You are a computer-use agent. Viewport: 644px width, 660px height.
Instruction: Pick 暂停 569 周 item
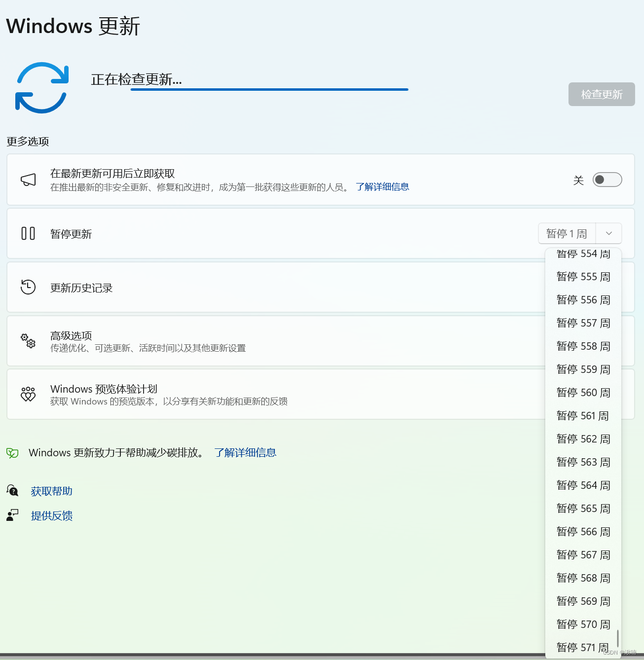point(583,601)
